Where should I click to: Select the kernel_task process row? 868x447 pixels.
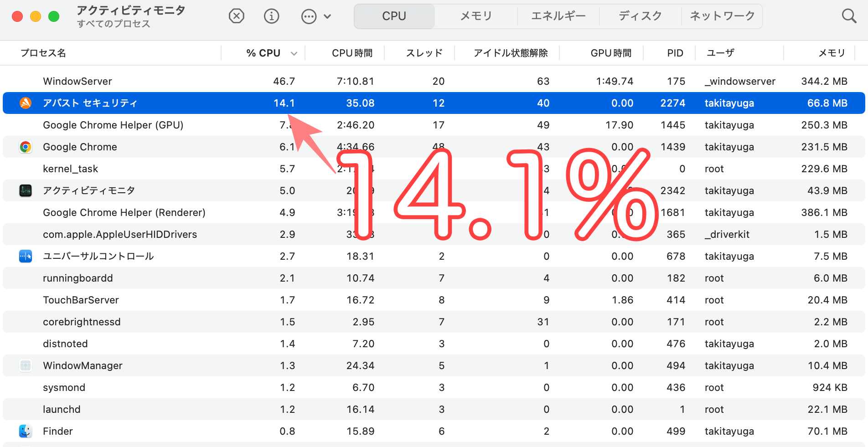coord(434,169)
